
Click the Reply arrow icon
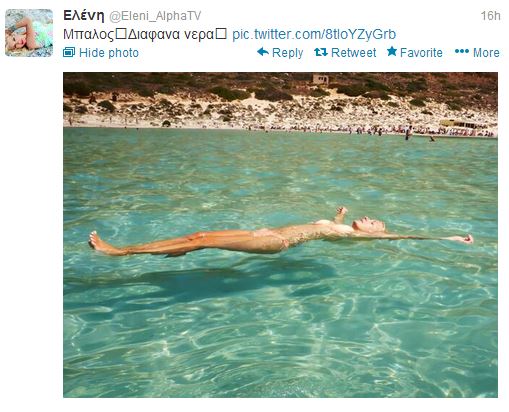pos(263,52)
